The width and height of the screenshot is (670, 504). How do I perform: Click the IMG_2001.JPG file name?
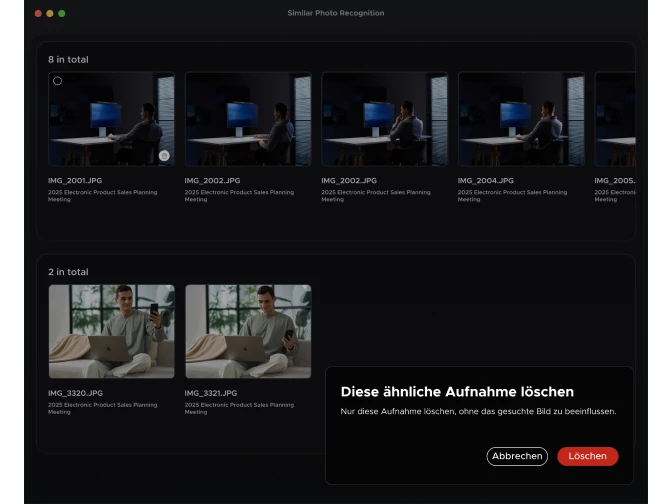pyautogui.click(x=75, y=181)
